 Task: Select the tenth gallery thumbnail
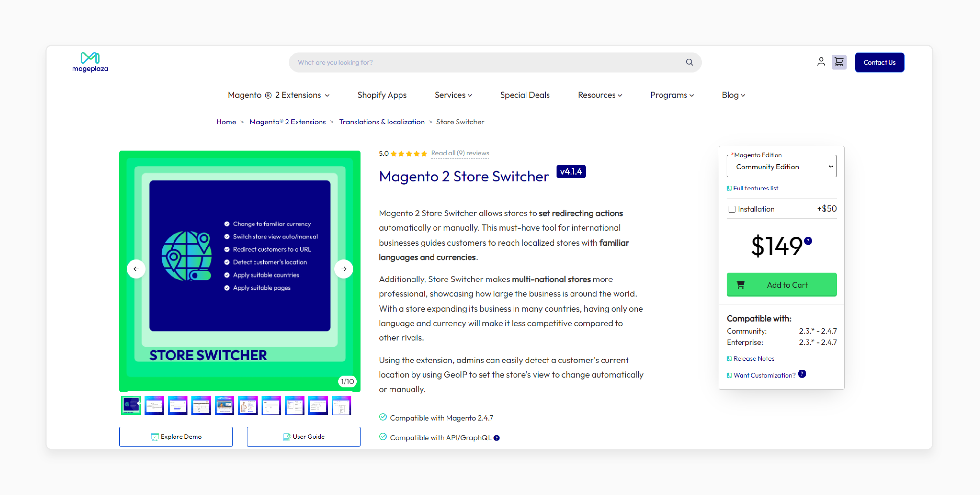[341, 405]
